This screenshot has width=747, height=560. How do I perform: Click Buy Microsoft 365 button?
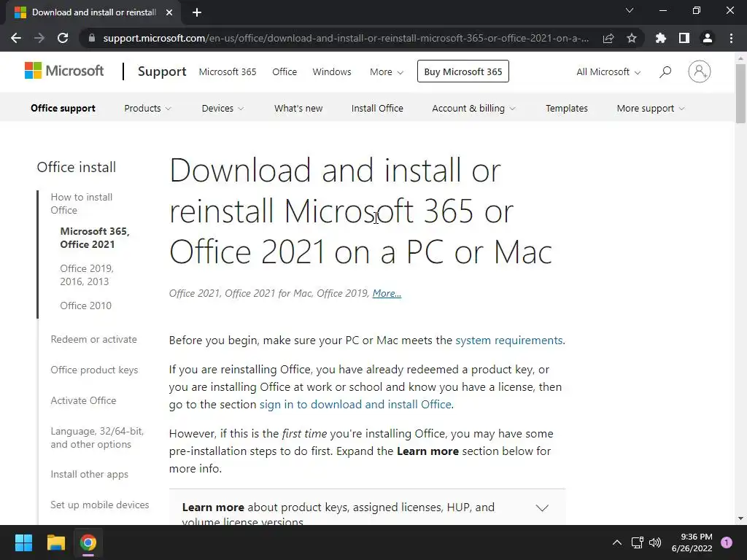(463, 71)
